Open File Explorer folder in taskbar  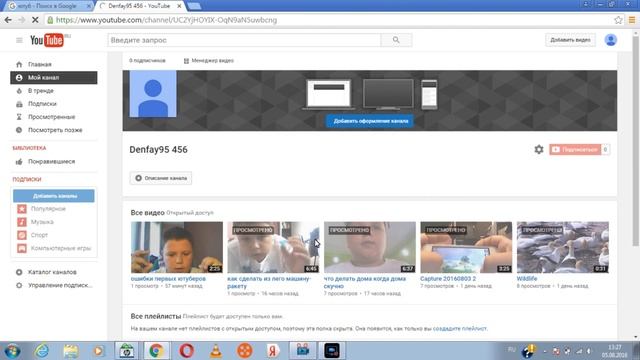71,351
